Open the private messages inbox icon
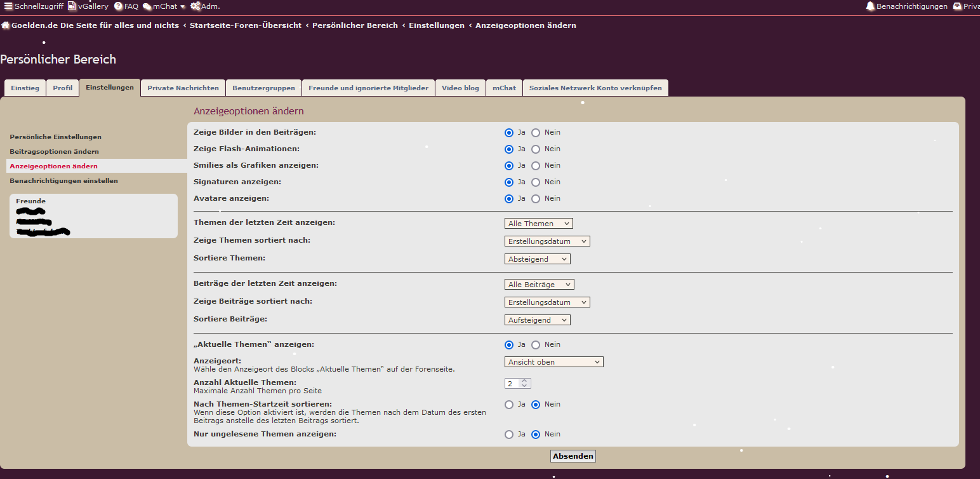Image resolution: width=980 pixels, height=479 pixels. point(957,6)
